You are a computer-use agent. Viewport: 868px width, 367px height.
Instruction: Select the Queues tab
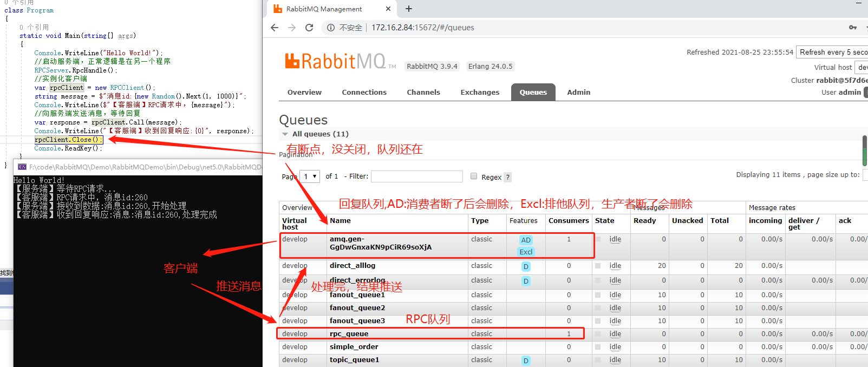pos(533,92)
